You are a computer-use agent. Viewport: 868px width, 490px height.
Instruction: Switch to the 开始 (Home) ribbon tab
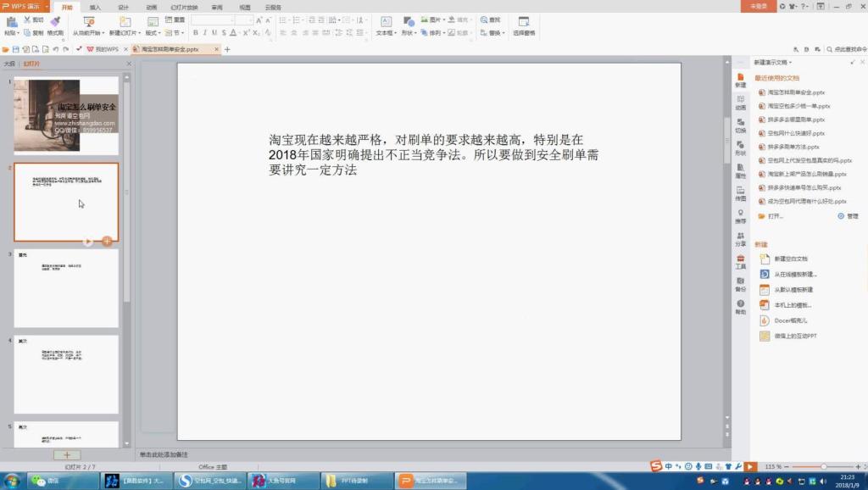coord(67,7)
